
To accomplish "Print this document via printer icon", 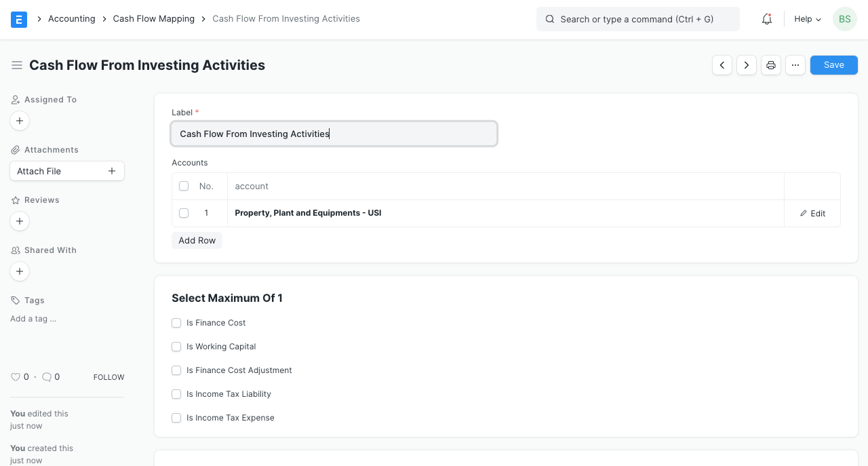I will pyautogui.click(x=771, y=65).
